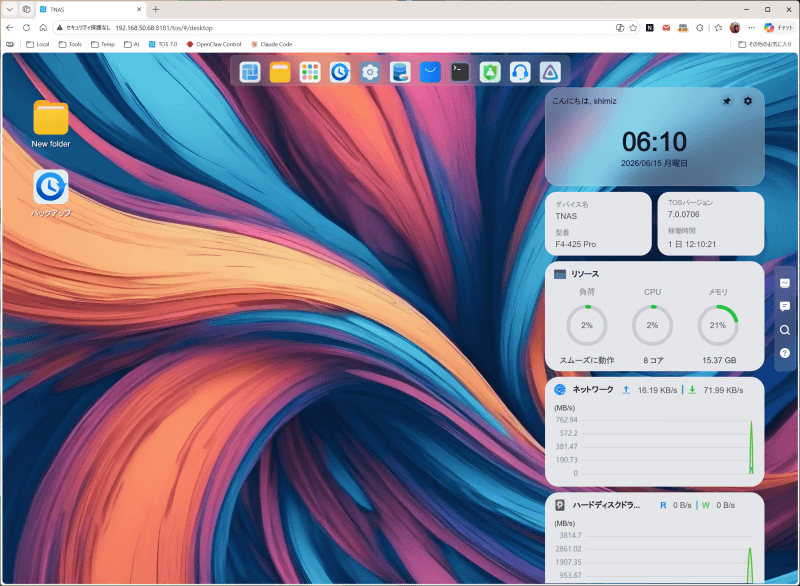Open the file manager from the dock

(x=280, y=72)
